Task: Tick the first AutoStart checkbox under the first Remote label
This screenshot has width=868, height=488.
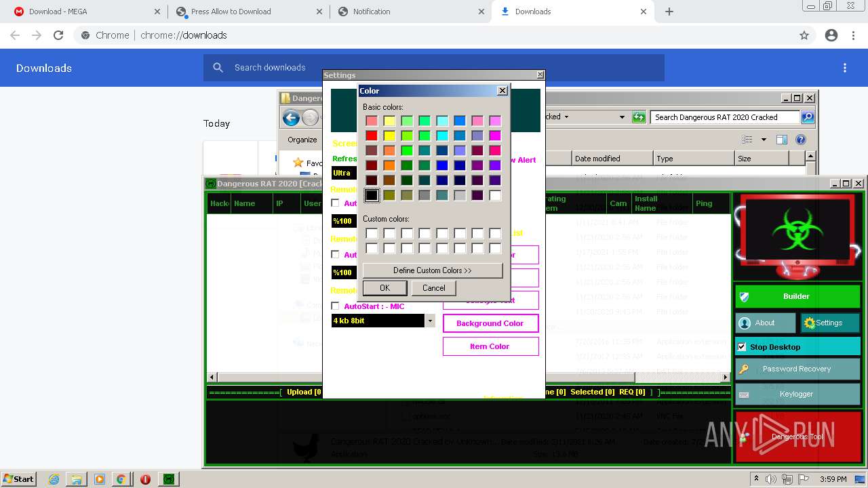Action: coord(335,203)
